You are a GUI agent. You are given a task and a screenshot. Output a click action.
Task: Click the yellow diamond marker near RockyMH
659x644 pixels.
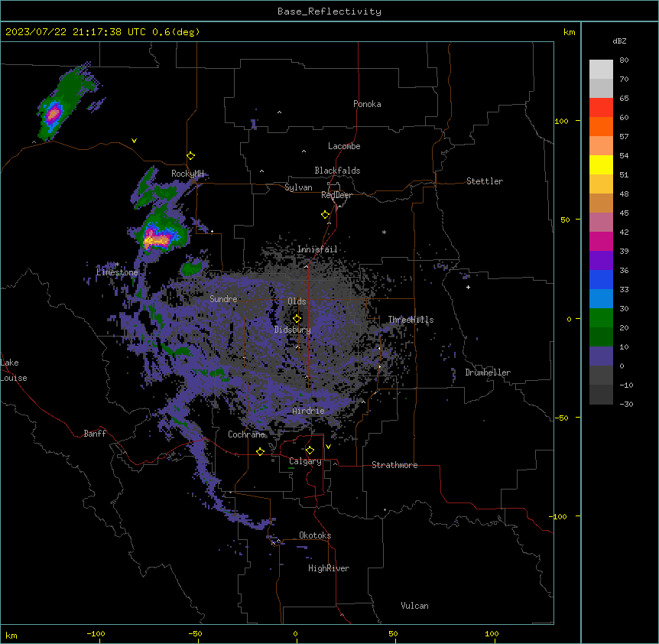coord(191,156)
